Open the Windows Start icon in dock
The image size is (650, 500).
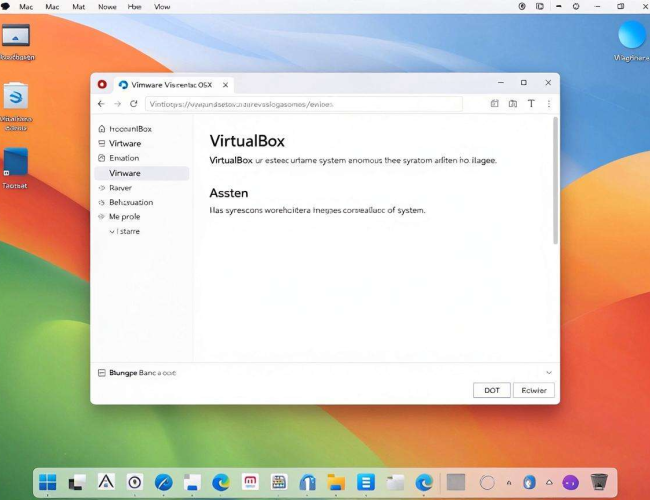[47, 482]
